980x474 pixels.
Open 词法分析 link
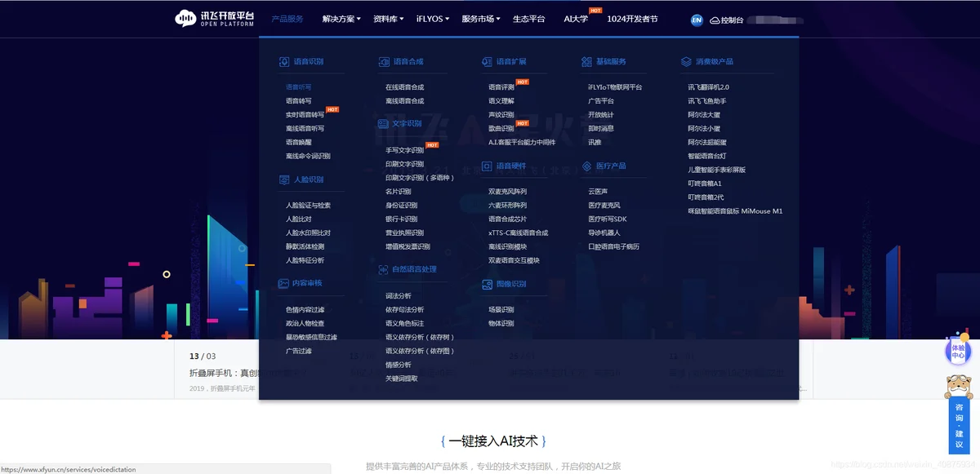coord(399,296)
